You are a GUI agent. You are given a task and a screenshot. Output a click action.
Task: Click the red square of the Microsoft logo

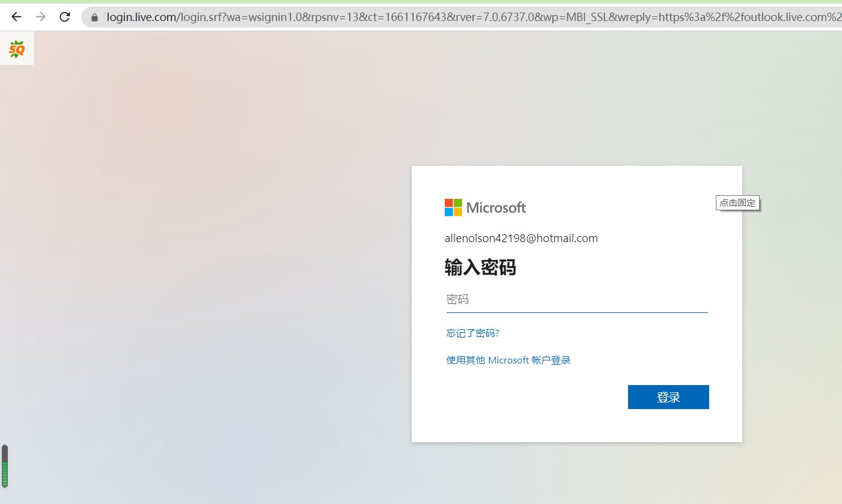tap(449, 203)
